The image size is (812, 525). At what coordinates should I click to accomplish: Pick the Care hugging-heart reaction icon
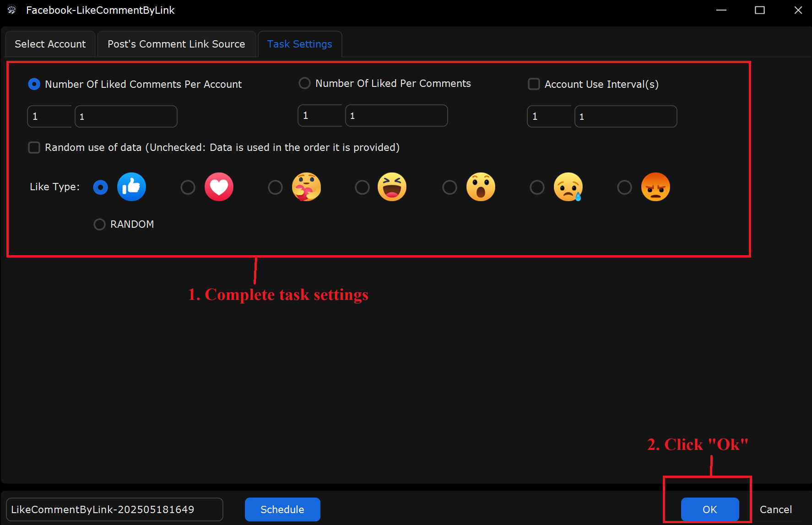[x=306, y=187]
